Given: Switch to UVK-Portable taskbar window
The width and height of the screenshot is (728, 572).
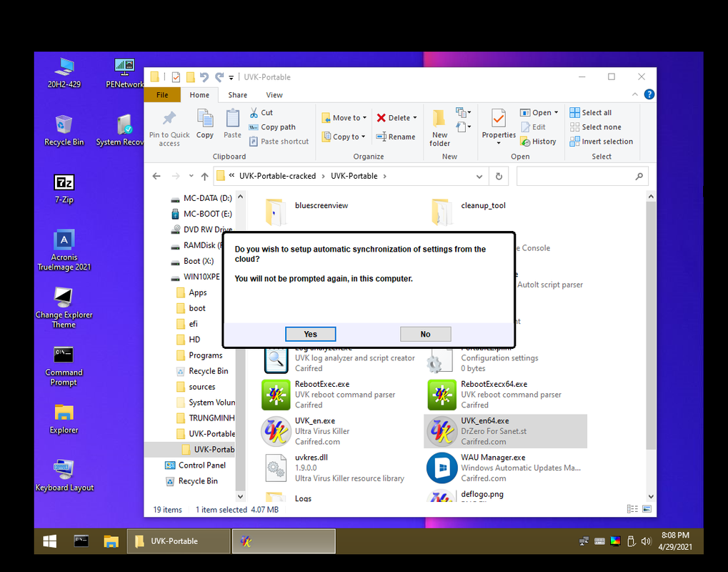Looking at the screenshot, I should [179, 541].
